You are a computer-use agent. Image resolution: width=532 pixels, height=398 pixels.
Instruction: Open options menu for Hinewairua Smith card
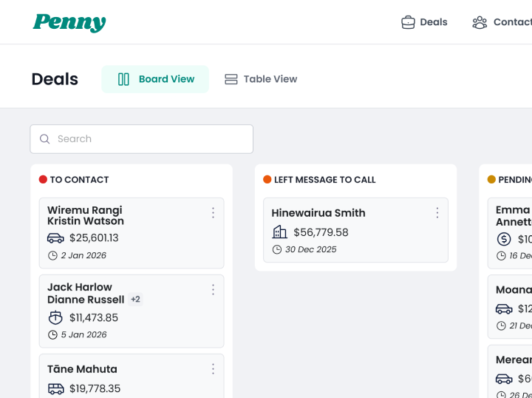437,212
